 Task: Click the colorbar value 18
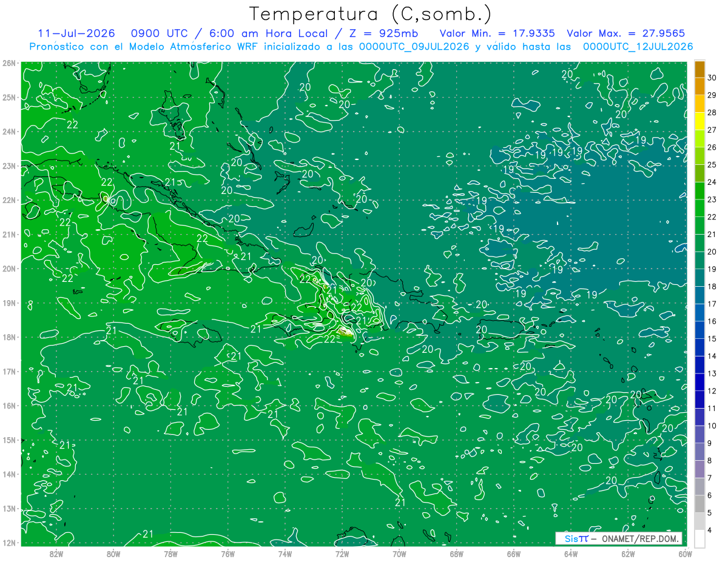point(712,286)
